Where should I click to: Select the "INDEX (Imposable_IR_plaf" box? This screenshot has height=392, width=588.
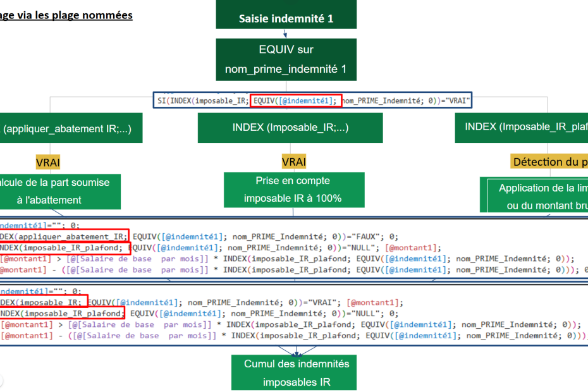[522, 128]
